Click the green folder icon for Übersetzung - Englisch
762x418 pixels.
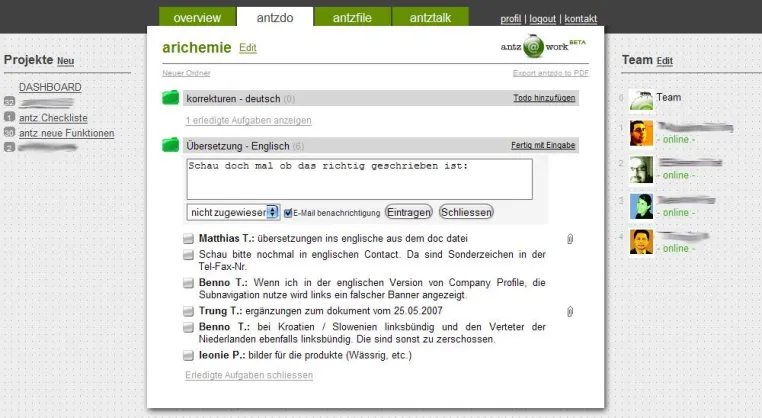tap(171, 144)
